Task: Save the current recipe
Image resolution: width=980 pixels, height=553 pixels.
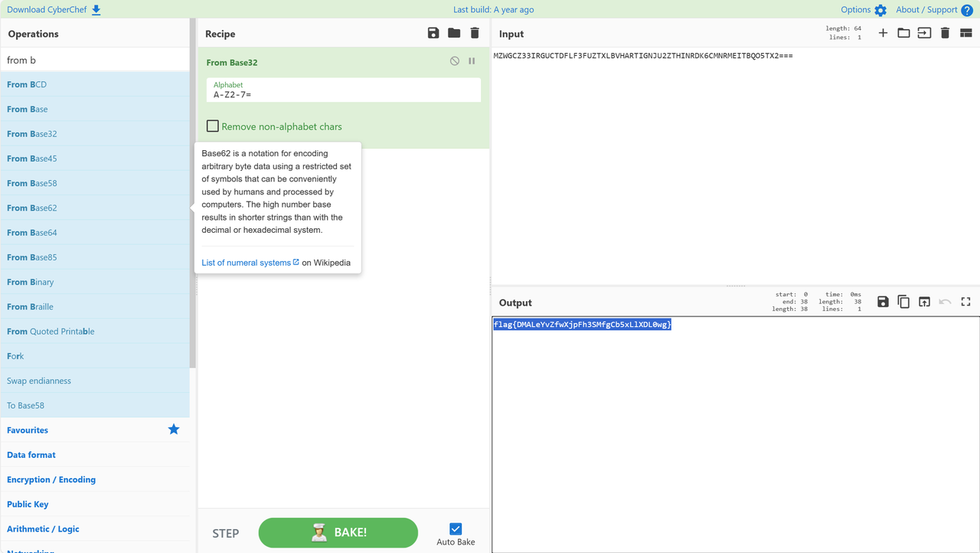Action: point(433,33)
